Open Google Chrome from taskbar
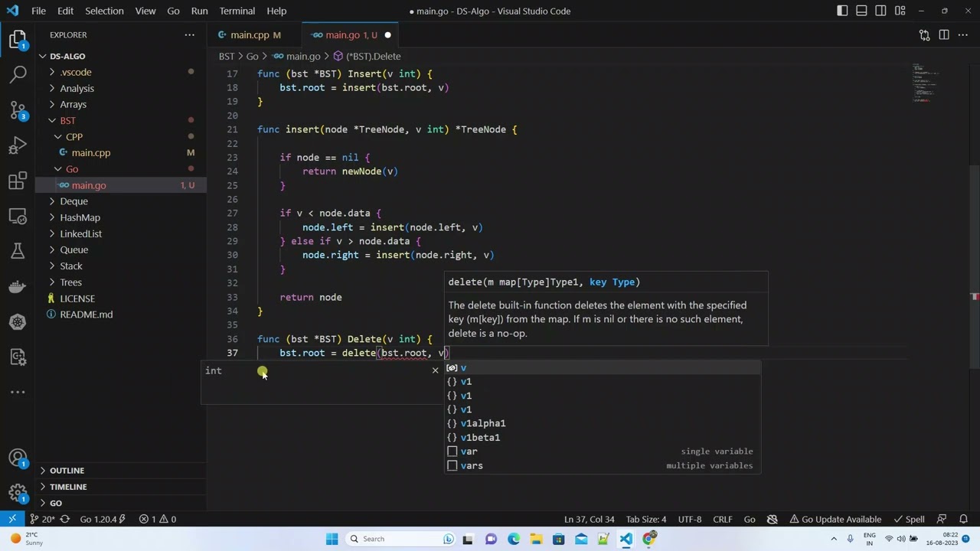Viewport: 980px width, 551px height. [649, 539]
